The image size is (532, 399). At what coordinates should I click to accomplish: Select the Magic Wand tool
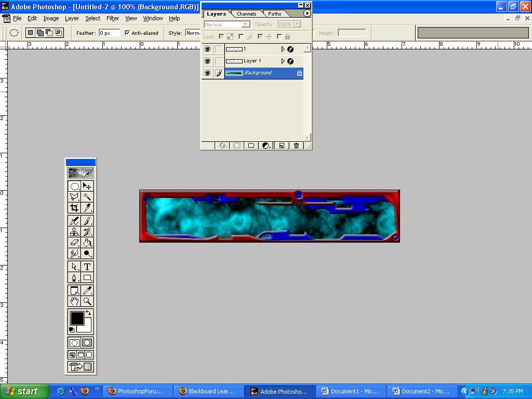[87, 197]
